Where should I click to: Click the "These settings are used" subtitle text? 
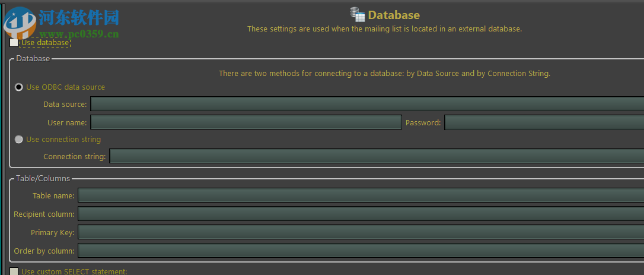384,29
